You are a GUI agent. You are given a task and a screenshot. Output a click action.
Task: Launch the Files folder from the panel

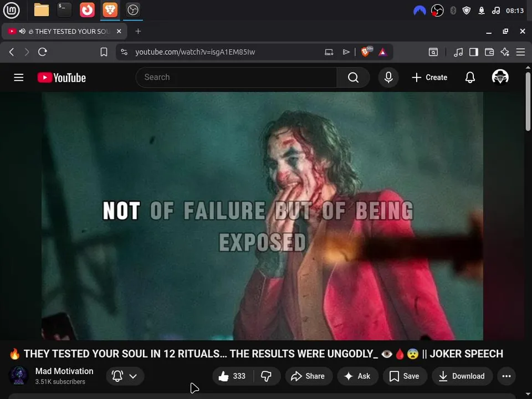click(x=42, y=10)
